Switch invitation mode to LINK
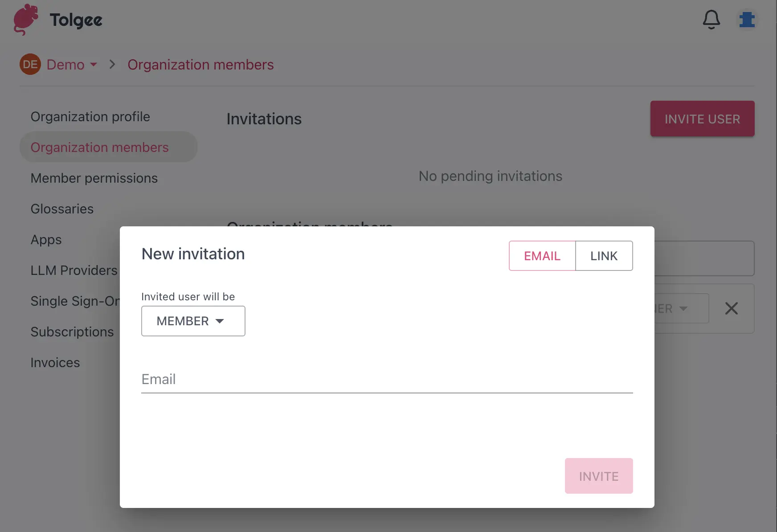This screenshot has height=532, width=777. click(604, 256)
